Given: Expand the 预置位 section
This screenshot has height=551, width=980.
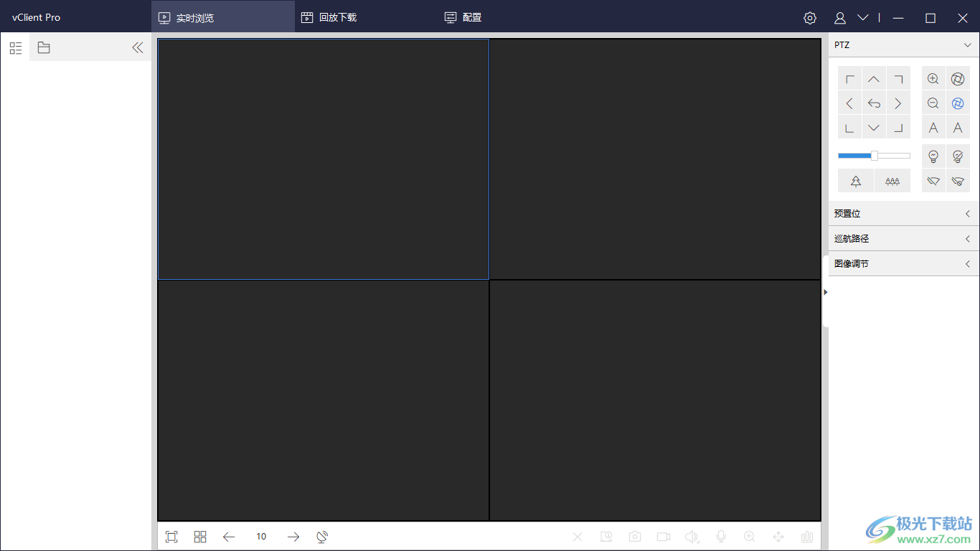Looking at the screenshot, I should point(904,214).
